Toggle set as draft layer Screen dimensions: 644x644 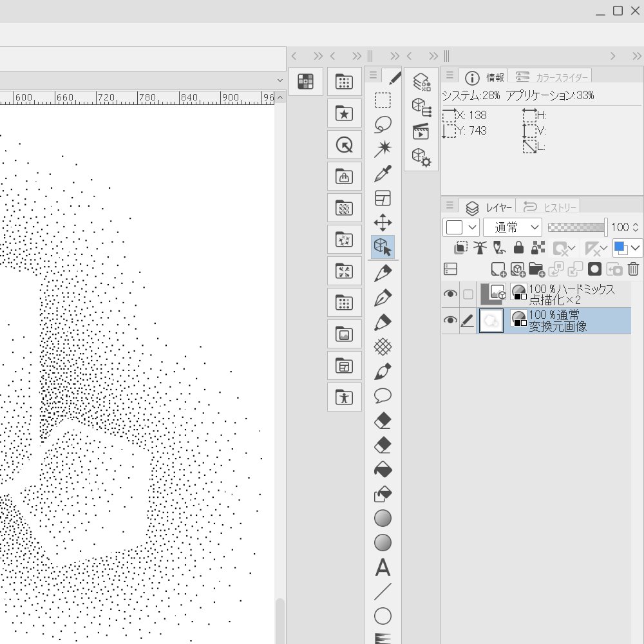[x=499, y=248]
